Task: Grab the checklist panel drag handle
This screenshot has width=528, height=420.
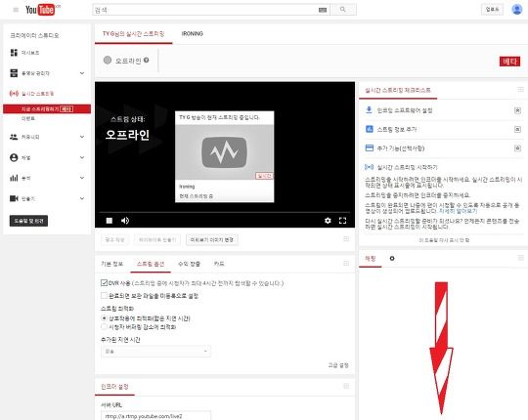Action: tap(520, 90)
